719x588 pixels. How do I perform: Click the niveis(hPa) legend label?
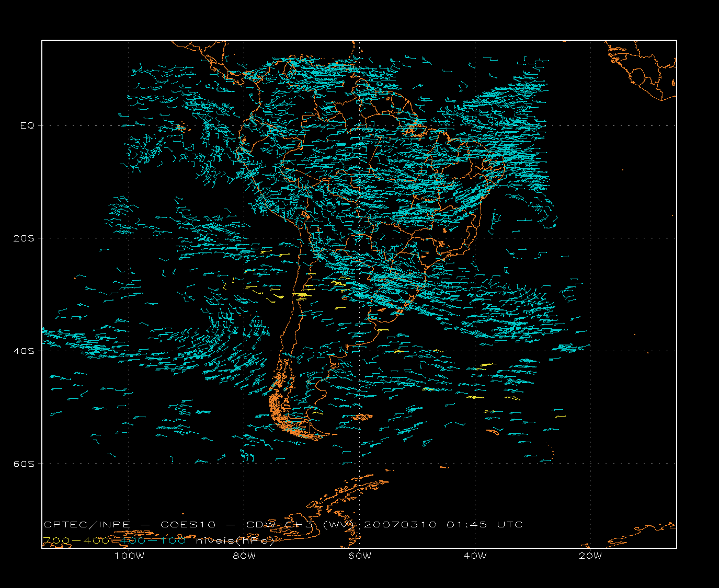235,541
